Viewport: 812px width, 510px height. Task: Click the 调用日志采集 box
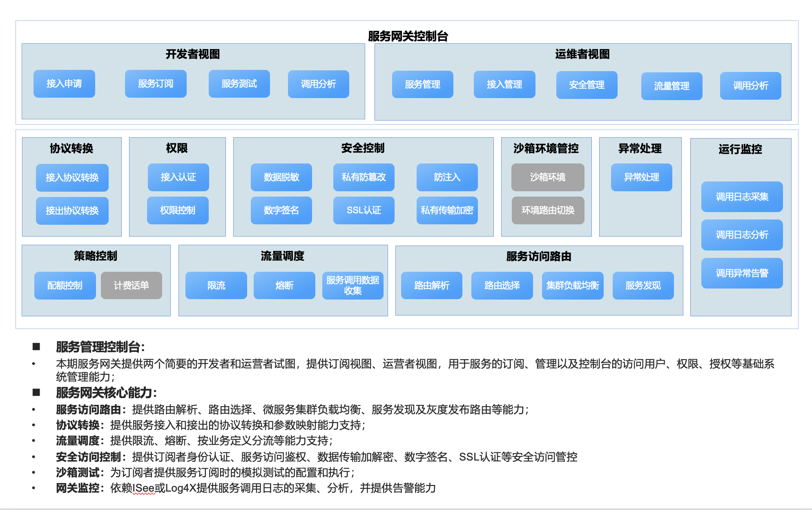[x=742, y=197]
